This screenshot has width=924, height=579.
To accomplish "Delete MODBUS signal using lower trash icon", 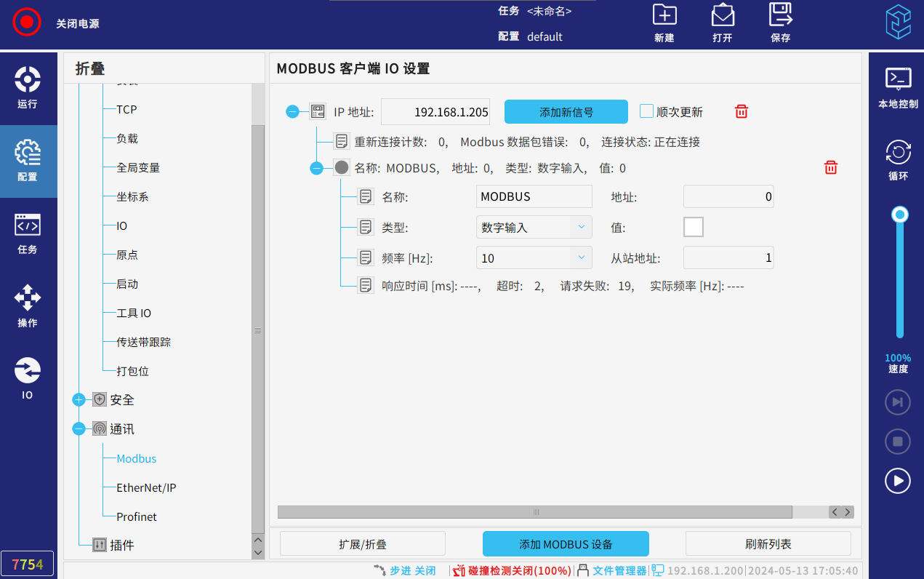I will coord(830,168).
